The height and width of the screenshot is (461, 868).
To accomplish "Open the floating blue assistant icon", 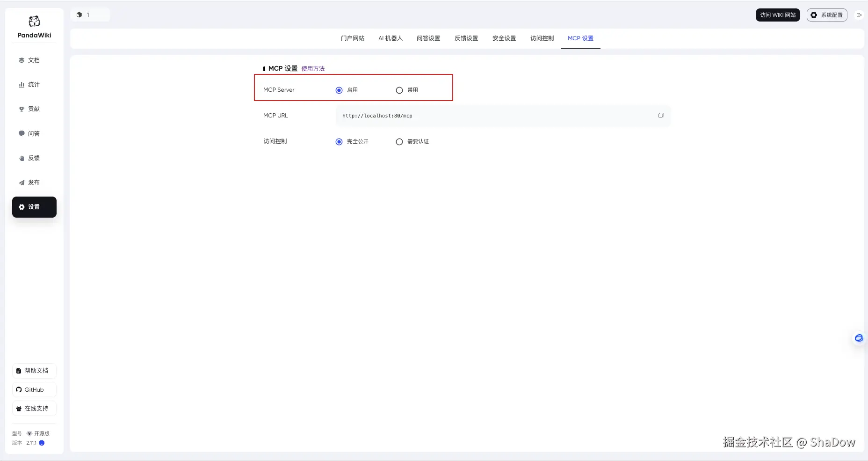I will click(859, 338).
